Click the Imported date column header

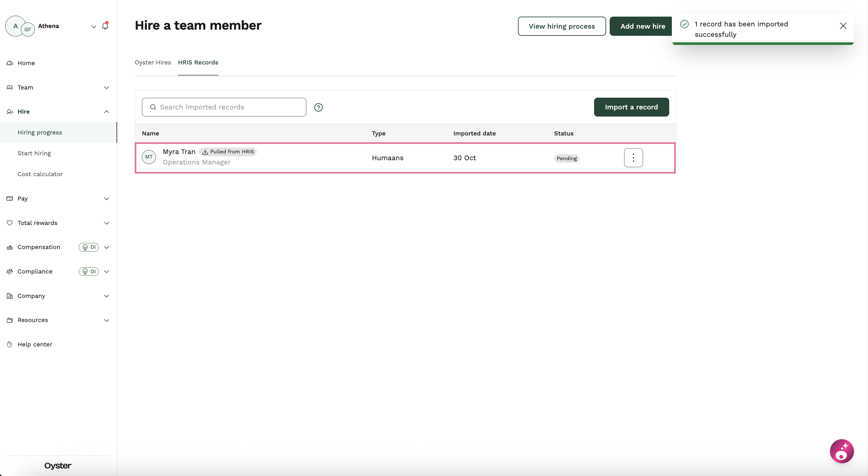click(x=474, y=133)
